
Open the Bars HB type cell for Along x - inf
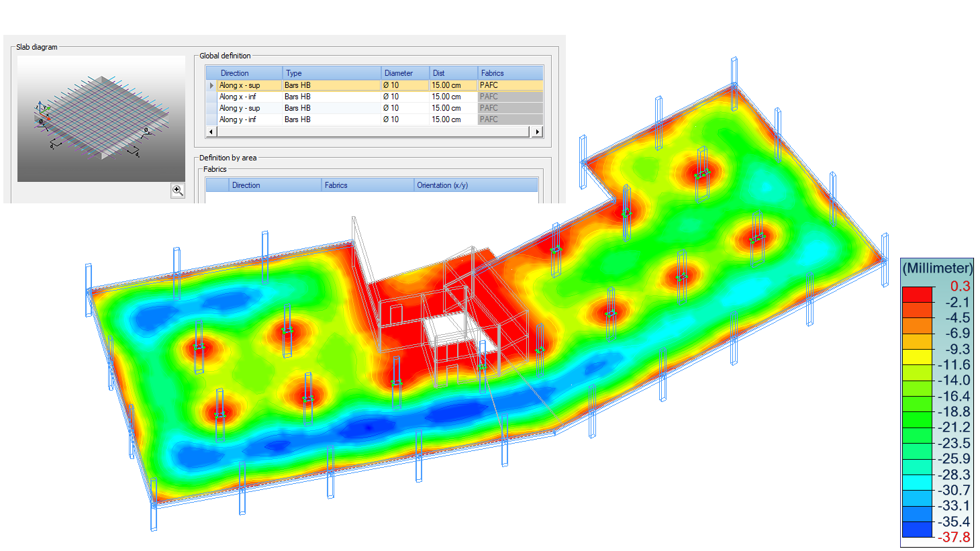point(332,97)
